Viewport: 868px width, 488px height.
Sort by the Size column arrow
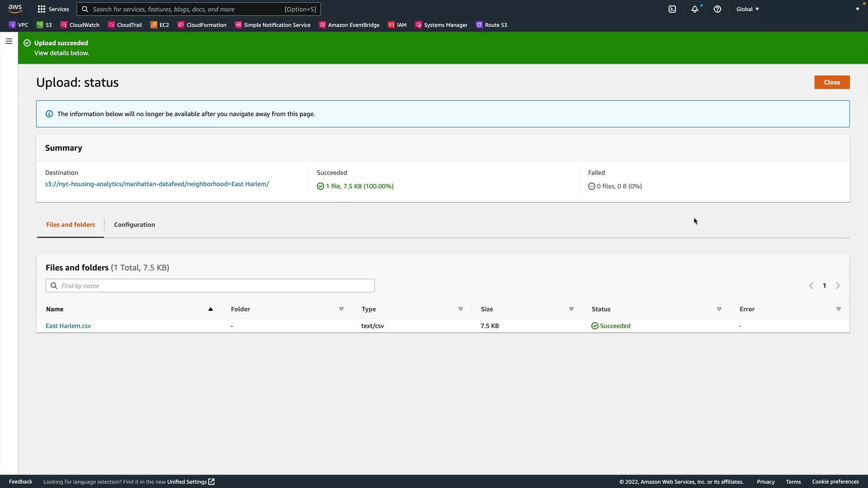pos(571,309)
